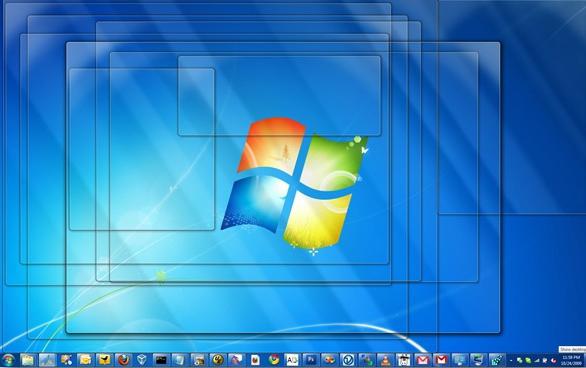Image resolution: width=586 pixels, height=368 pixels.
Task: Click the Show desktop button
Action: coord(584,360)
